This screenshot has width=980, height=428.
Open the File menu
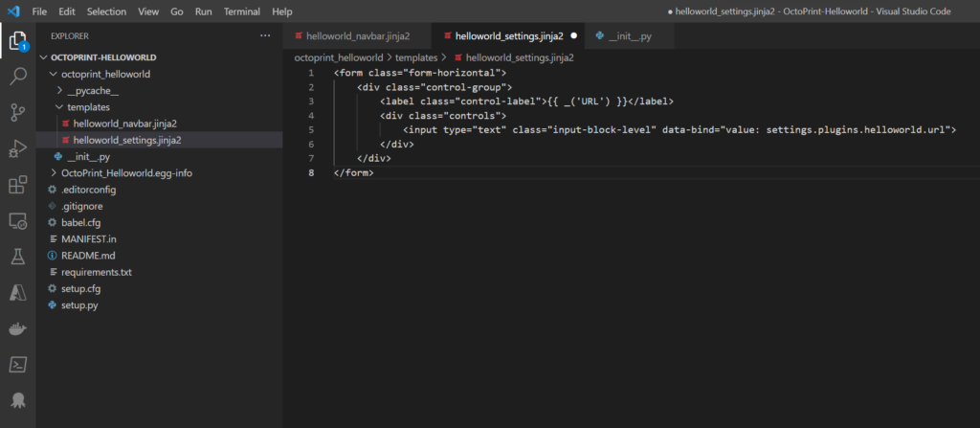pos(38,11)
